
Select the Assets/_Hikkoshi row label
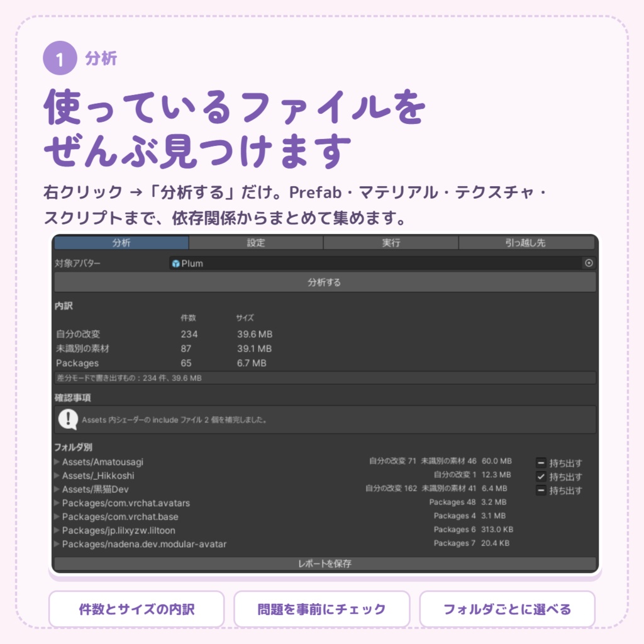(x=98, y=475)
